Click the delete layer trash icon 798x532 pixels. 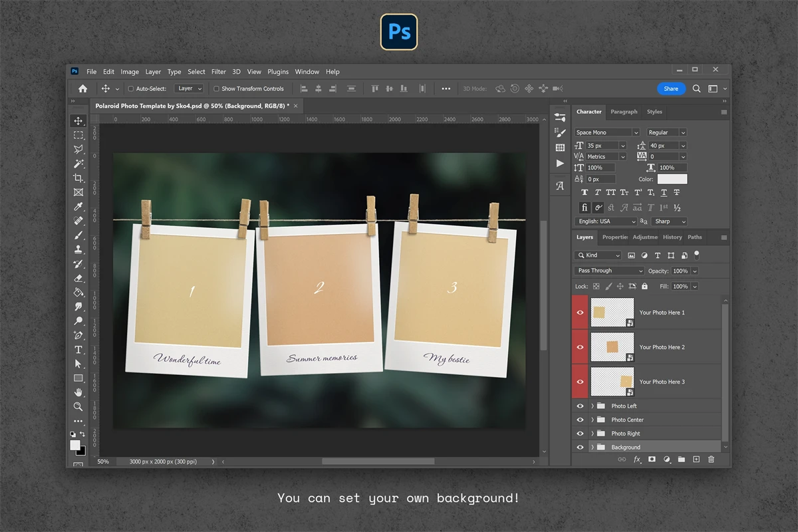711,460
